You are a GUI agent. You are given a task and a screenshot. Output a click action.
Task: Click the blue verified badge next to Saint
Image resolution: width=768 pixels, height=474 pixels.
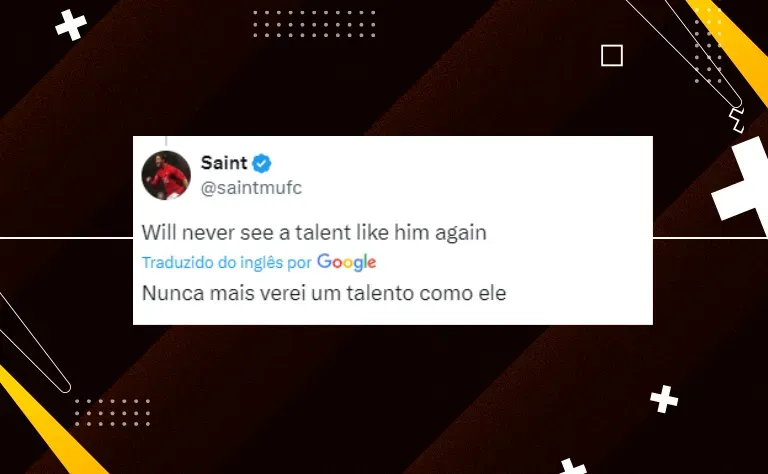click(262, 163)
